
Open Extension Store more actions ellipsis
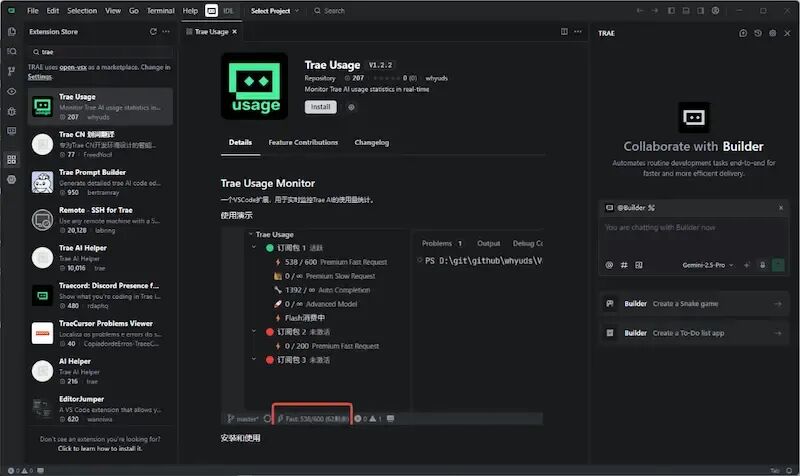tap(166, 32)
